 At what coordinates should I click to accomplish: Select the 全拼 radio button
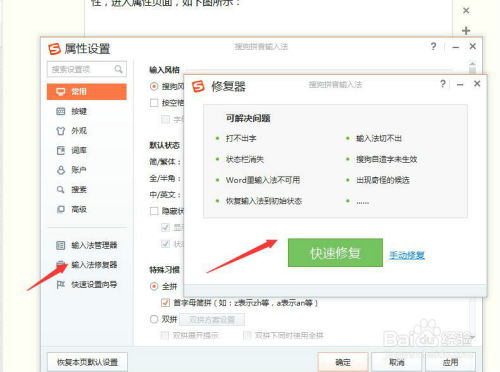154,286
